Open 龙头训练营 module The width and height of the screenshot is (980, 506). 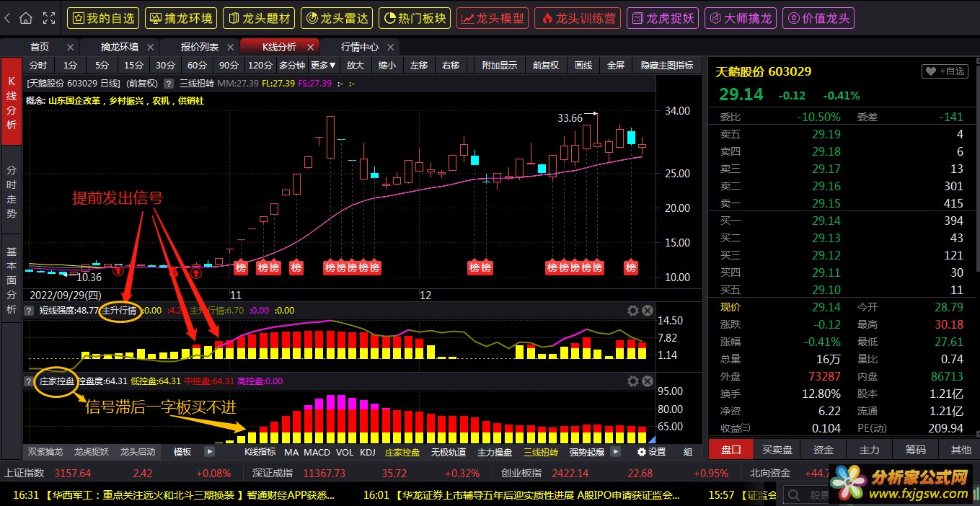(x=578, y=18)
